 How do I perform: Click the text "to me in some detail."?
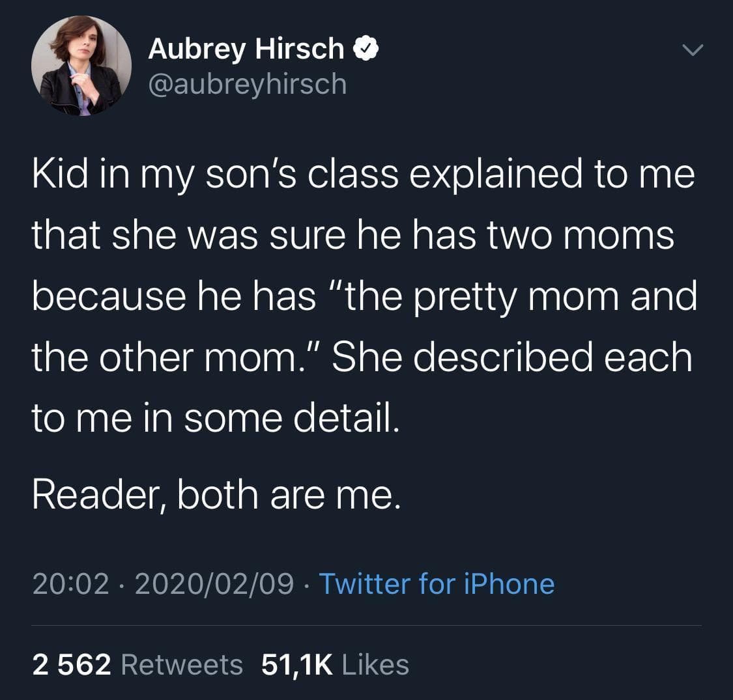point(214,417)
